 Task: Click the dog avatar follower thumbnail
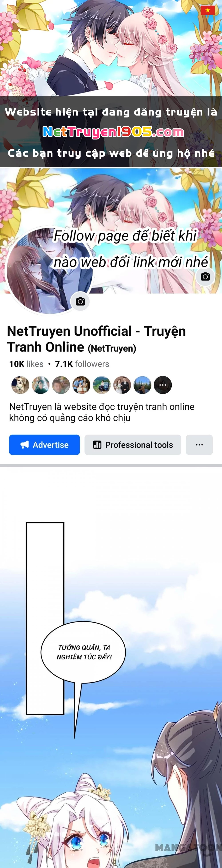(20, 385)
